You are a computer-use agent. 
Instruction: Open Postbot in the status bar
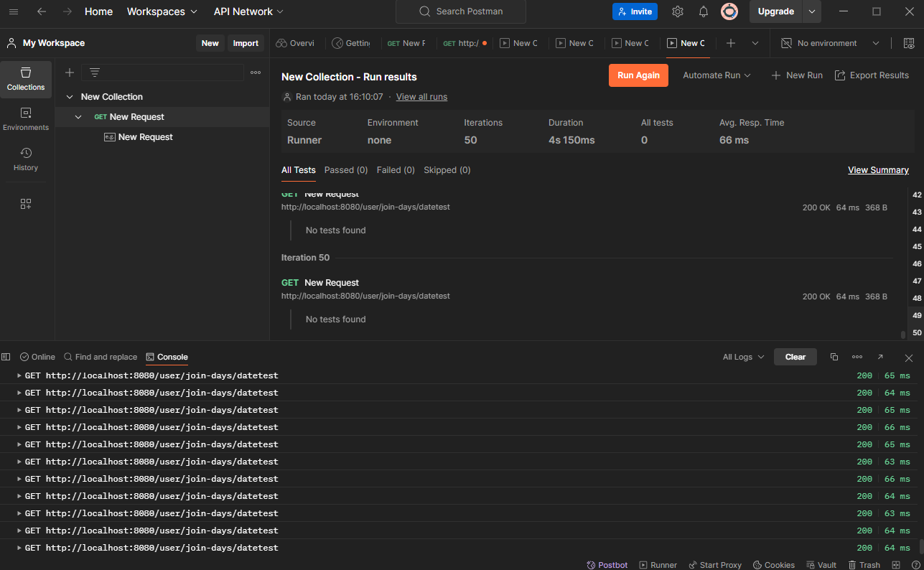[607, 565]
